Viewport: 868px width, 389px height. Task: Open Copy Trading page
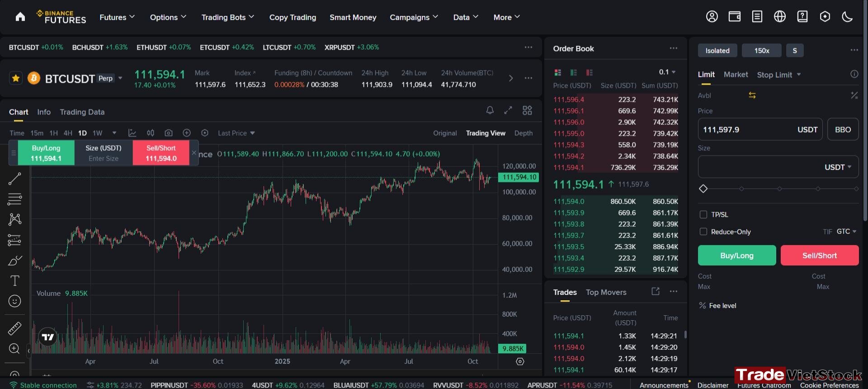(292, 17)
